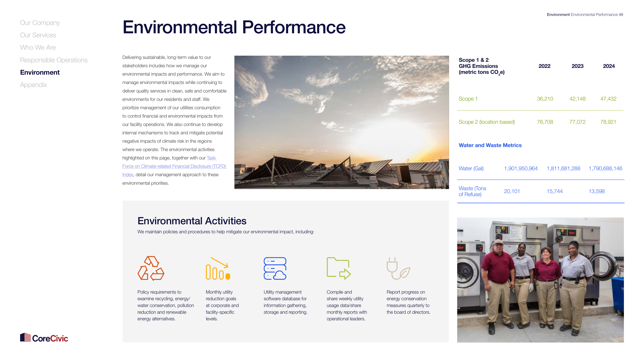The width and height of the screenshot is (644, 362).
Task: Click the plug and leaf energy icon
Action: click(x=398, y=268)
